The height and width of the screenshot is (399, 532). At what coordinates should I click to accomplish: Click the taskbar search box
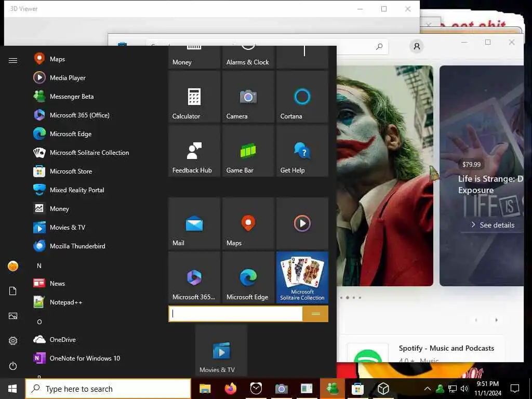click(x=108, y=389)
